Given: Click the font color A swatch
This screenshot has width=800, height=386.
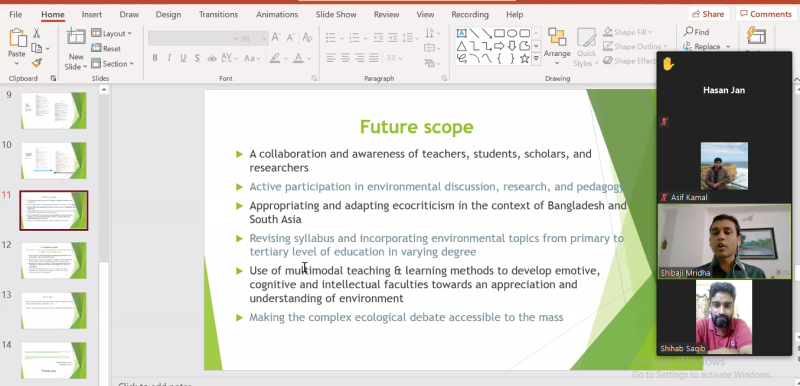Looking at the screenshot, I should 298,58.
